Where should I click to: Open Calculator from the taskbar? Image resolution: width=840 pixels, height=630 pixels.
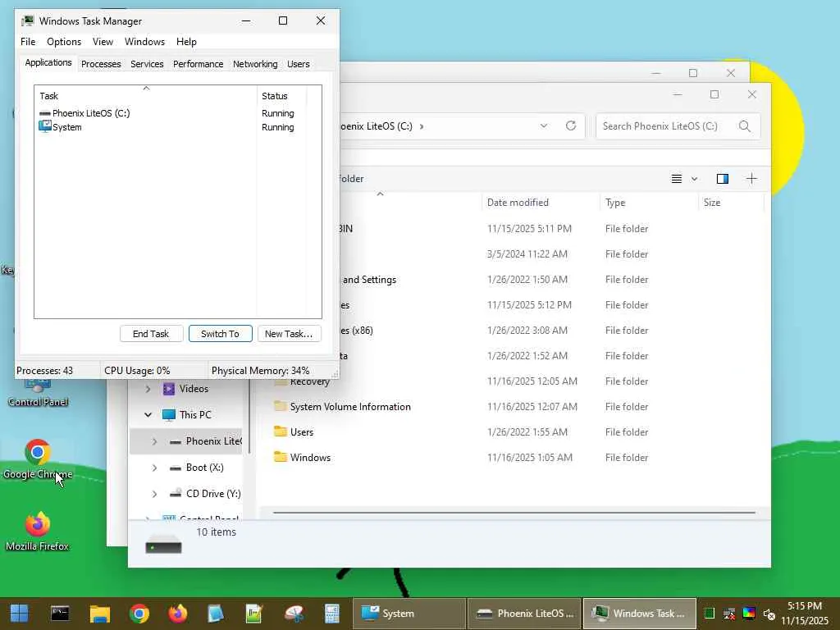click(332, 614)
